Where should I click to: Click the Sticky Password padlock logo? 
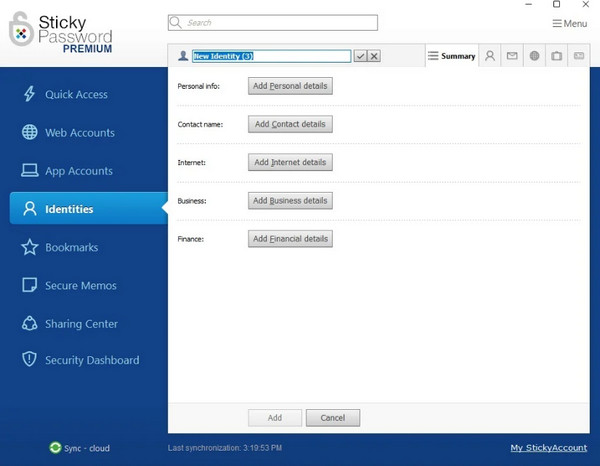click(20, 29)
